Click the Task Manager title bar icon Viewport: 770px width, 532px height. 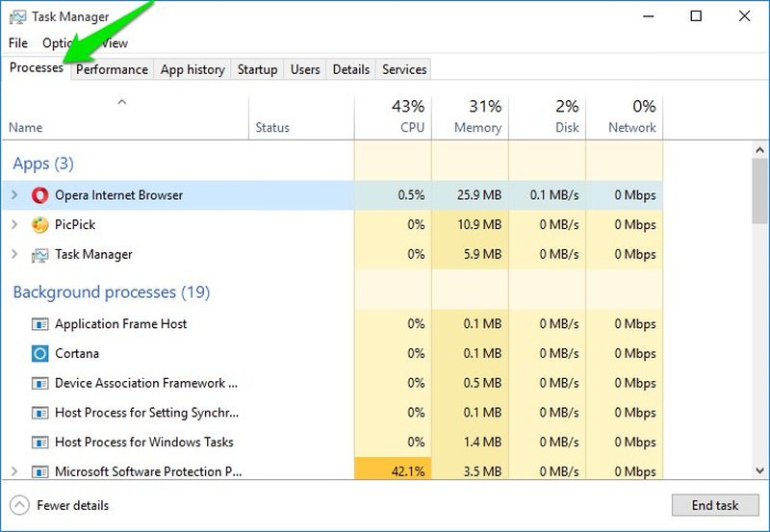pos(17,17)
